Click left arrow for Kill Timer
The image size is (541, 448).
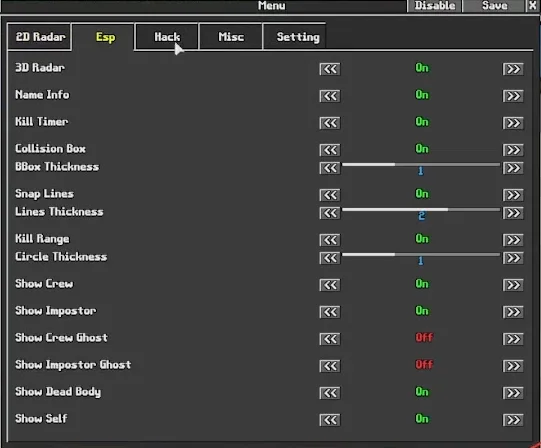click(x=330, y=123)
